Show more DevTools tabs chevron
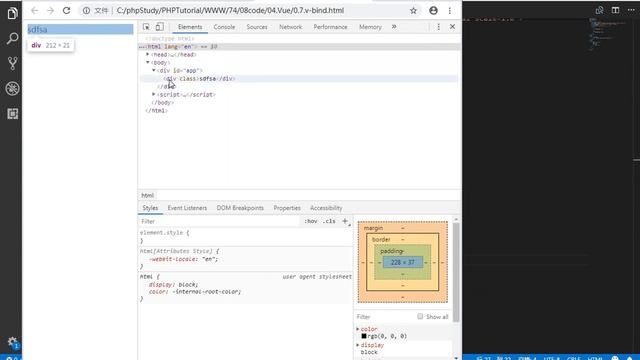This screenshot has height=360, width=640. click(394, 27)
